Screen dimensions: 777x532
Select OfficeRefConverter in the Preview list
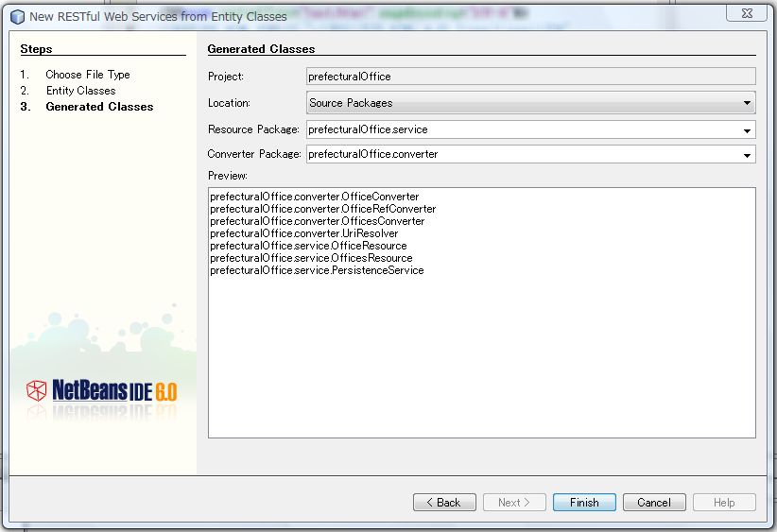[323, 209]
